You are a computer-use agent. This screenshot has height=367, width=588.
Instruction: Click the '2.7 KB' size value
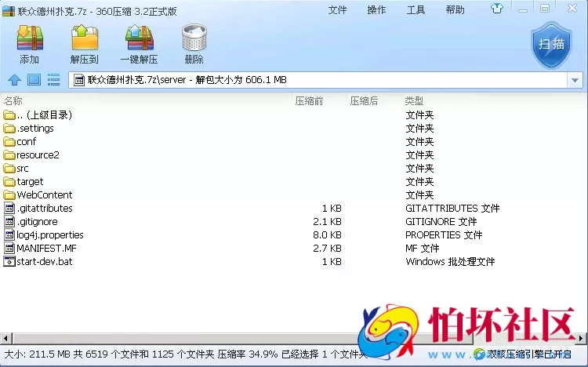(x=327, y=249)
